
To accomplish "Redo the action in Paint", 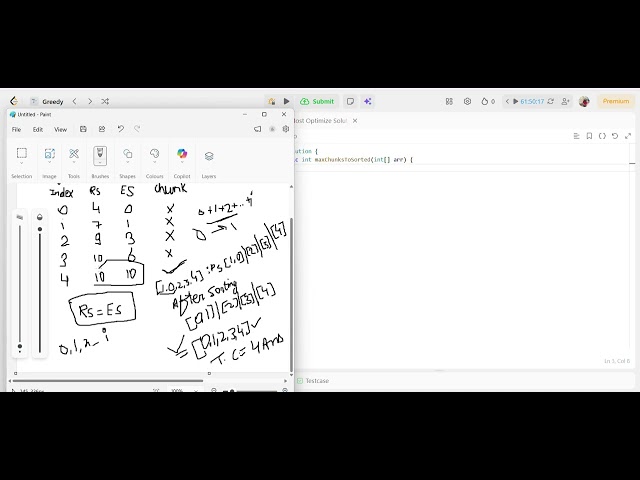I will (x=137, y=129).
